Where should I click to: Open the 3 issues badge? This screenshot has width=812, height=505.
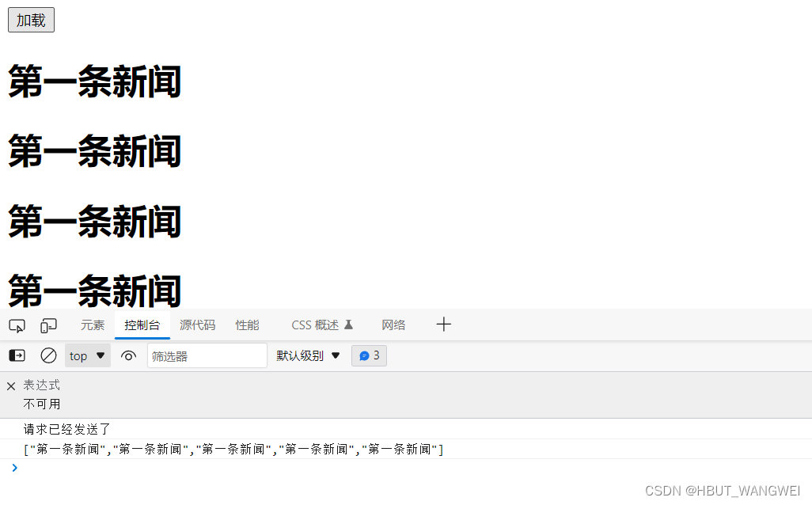pyautogui.click(x=370, y=356)
